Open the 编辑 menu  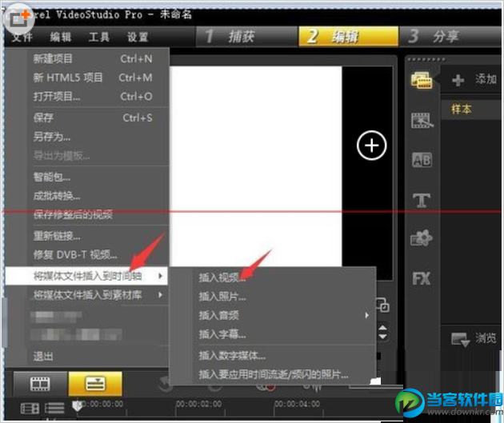point(61,37)
